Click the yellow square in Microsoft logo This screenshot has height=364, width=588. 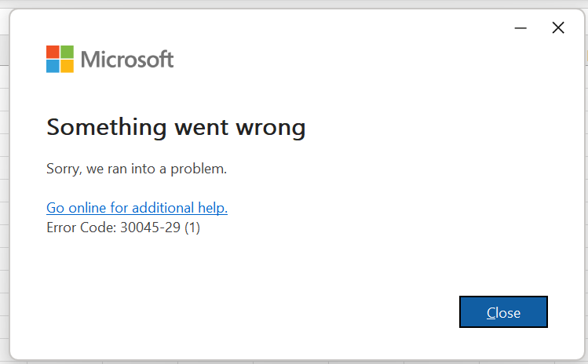point(67,66)
